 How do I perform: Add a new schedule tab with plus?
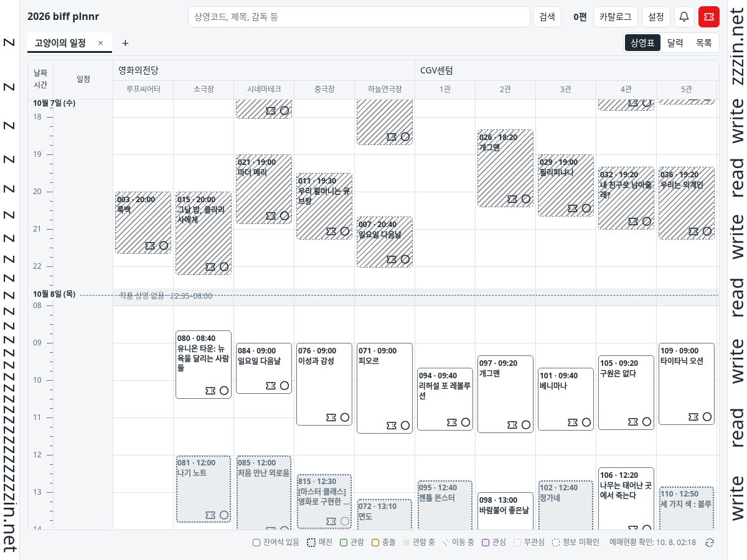coord(125,43)
